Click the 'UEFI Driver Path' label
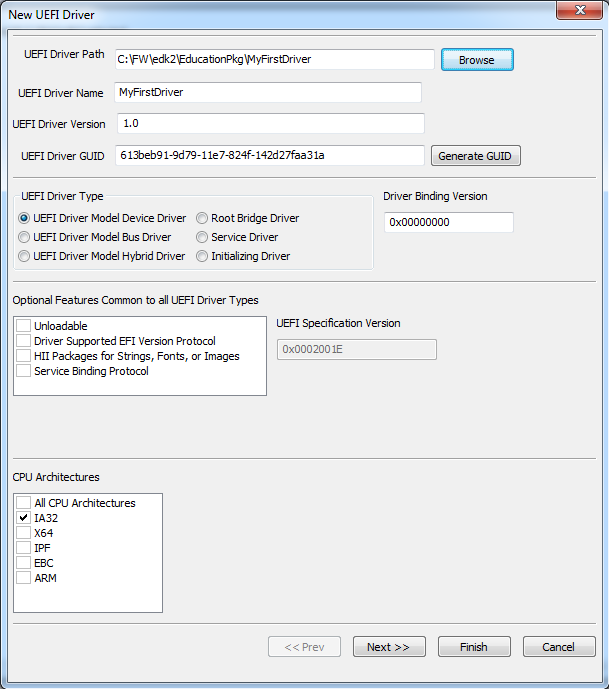 tap(64, 54)
